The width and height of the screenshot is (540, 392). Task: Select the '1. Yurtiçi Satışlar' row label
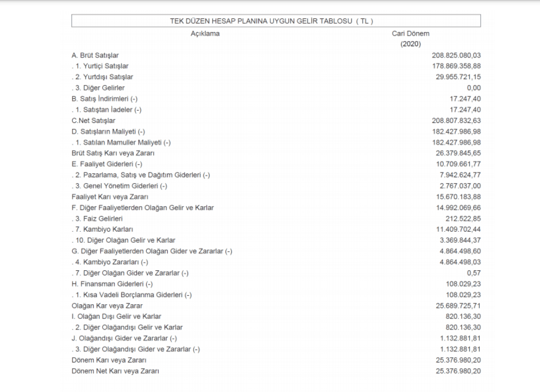click(x=100, y=66)
